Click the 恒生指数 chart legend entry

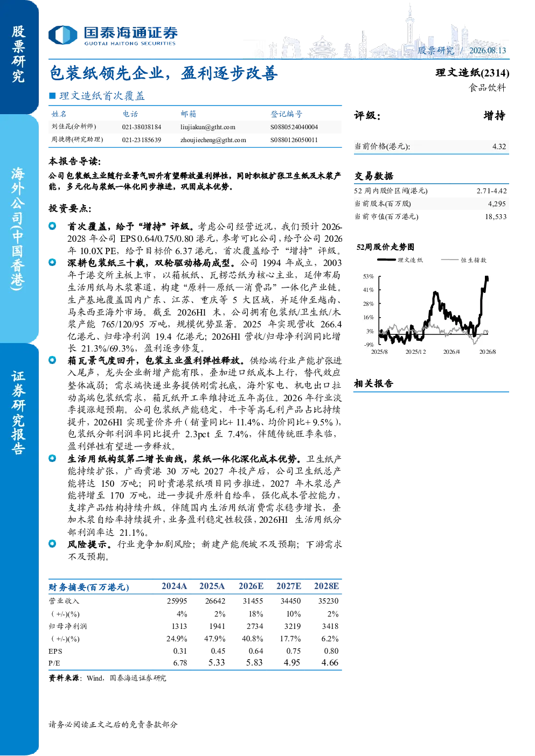(x=464, y=260)
